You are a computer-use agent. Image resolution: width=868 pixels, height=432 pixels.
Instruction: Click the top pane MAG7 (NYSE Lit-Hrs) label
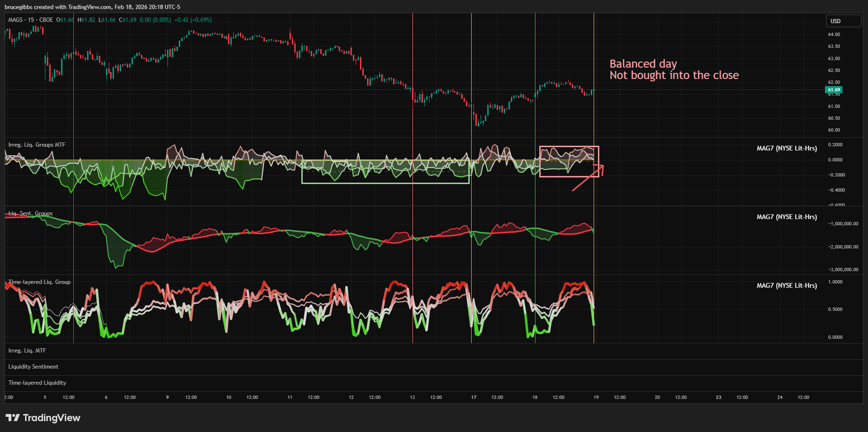[x=786, y=148]
